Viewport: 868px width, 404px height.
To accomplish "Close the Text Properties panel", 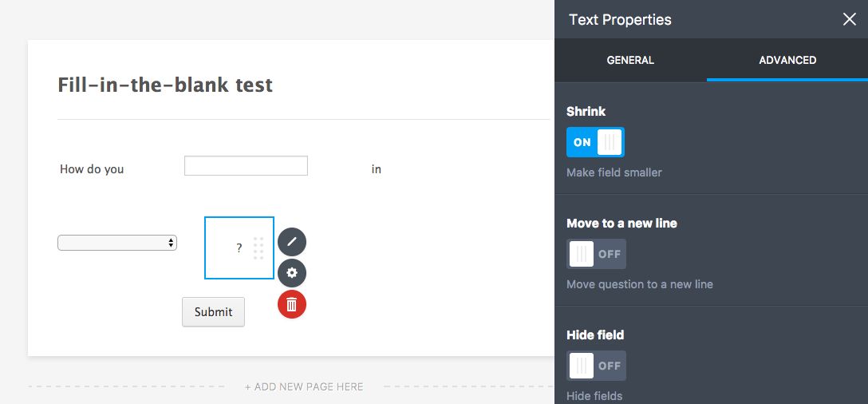I will [850, 20].
